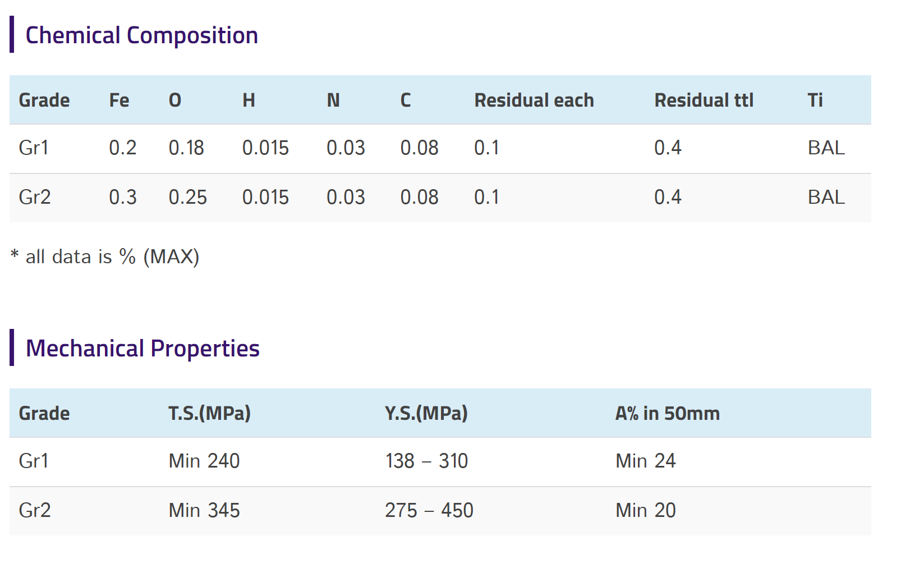924x577 pixels.
Task: Click the 138 – 310 yield strength cell
Action: 426,461
